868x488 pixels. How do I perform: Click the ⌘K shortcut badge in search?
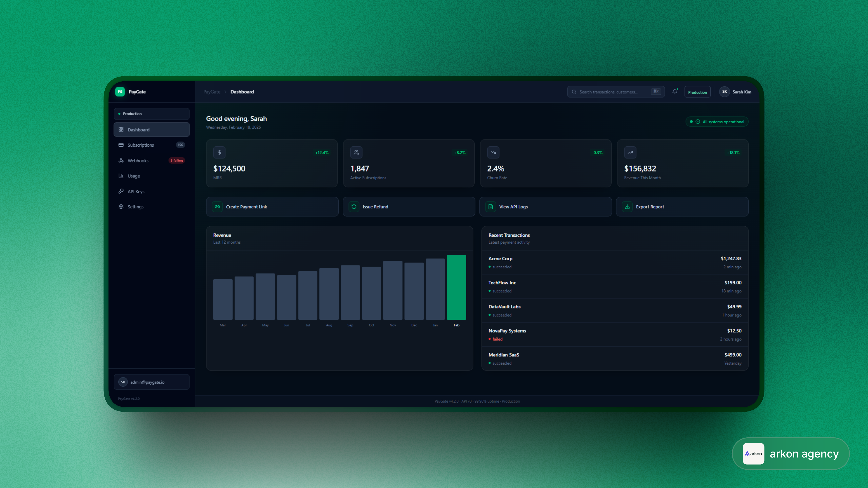656,91
